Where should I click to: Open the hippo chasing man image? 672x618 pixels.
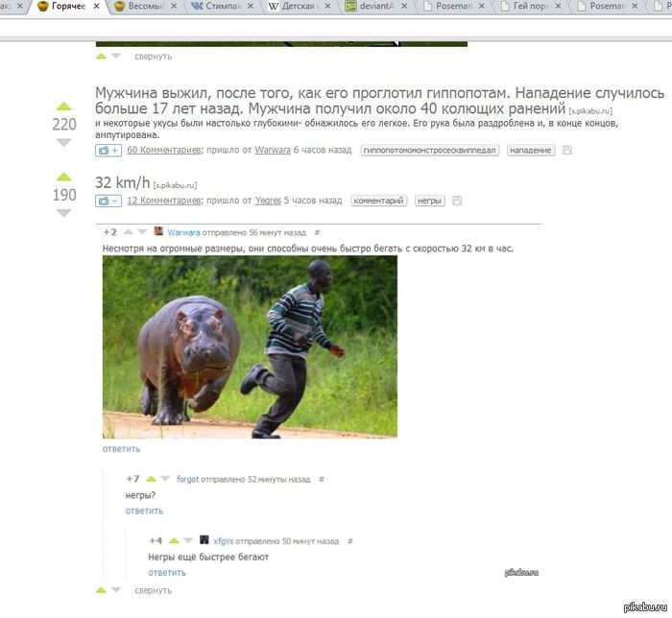pyautogui.click(x=250, y=346)
